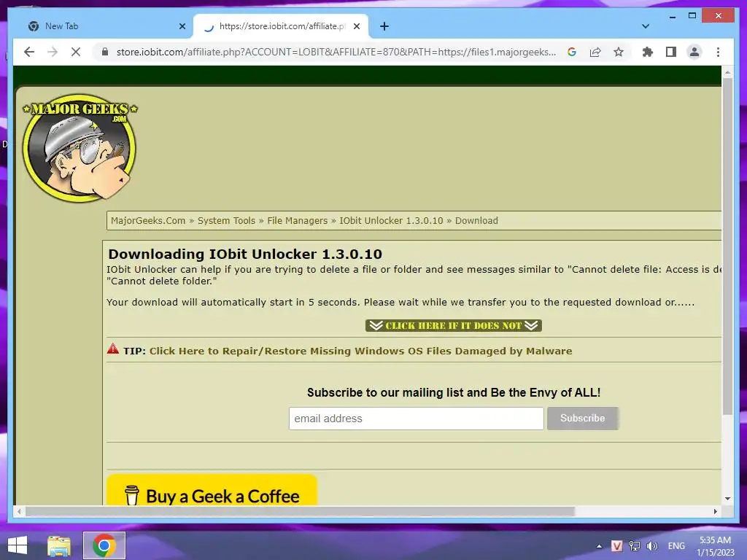Open File Managers breadcrumb link

298,220
